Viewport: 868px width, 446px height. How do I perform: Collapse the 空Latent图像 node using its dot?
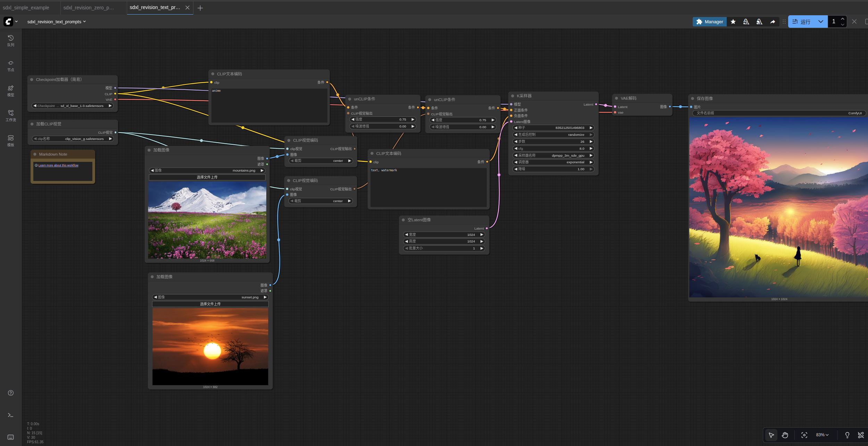point(403,220)
